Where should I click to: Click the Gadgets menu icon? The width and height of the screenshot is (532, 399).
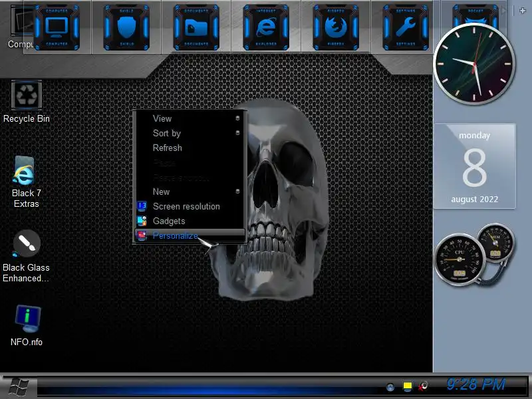pos(142,221)
